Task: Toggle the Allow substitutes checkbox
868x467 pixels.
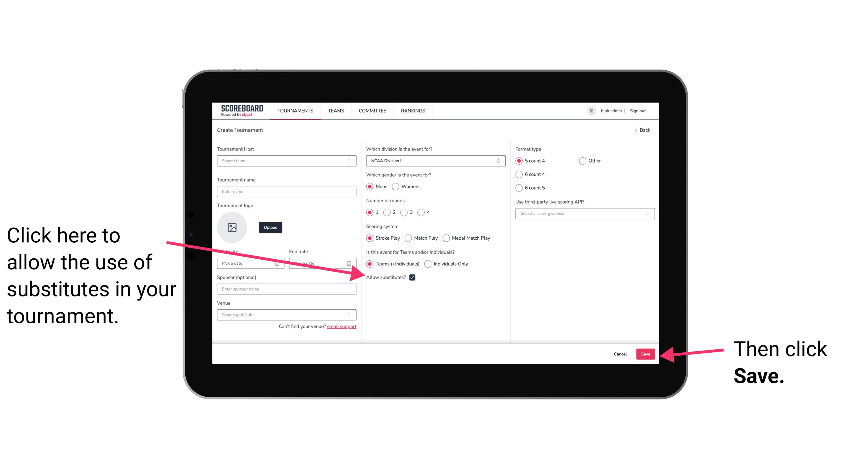Action: 414,277
